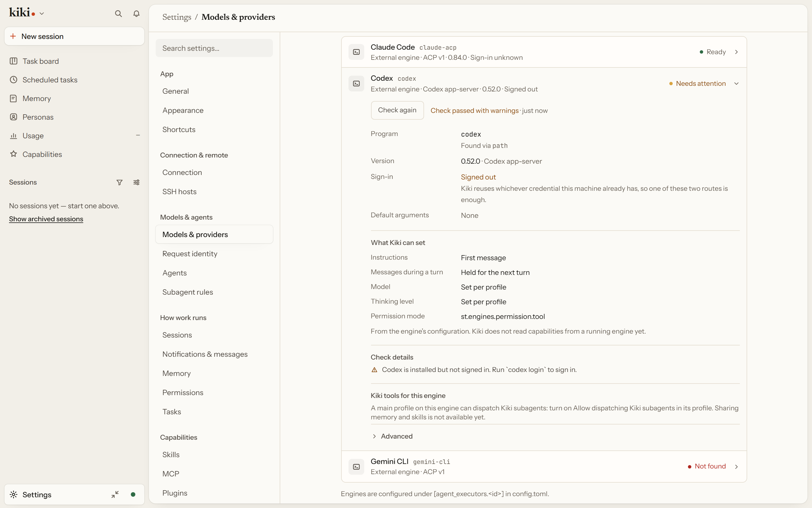Filter sessions with funnel icon

[120, 182]
